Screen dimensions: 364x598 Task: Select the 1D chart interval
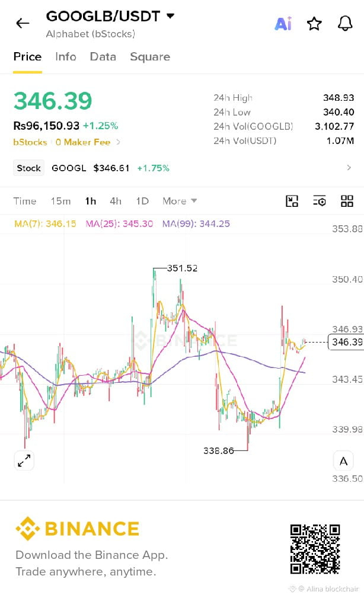(x=142, y=201)
